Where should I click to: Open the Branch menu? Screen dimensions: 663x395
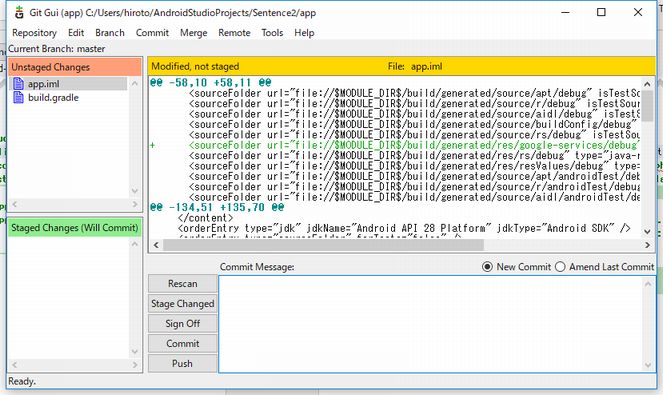[x=110, y=33]
